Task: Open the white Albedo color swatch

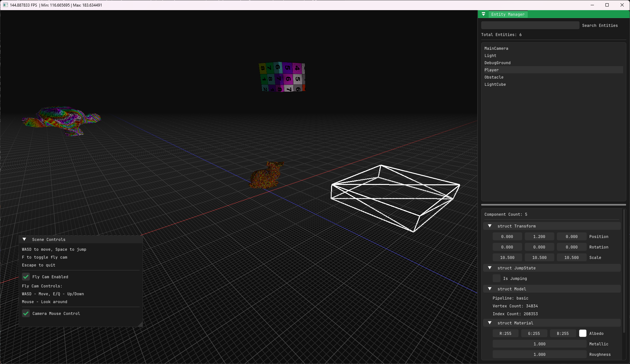Action: [x=583, y=333]
